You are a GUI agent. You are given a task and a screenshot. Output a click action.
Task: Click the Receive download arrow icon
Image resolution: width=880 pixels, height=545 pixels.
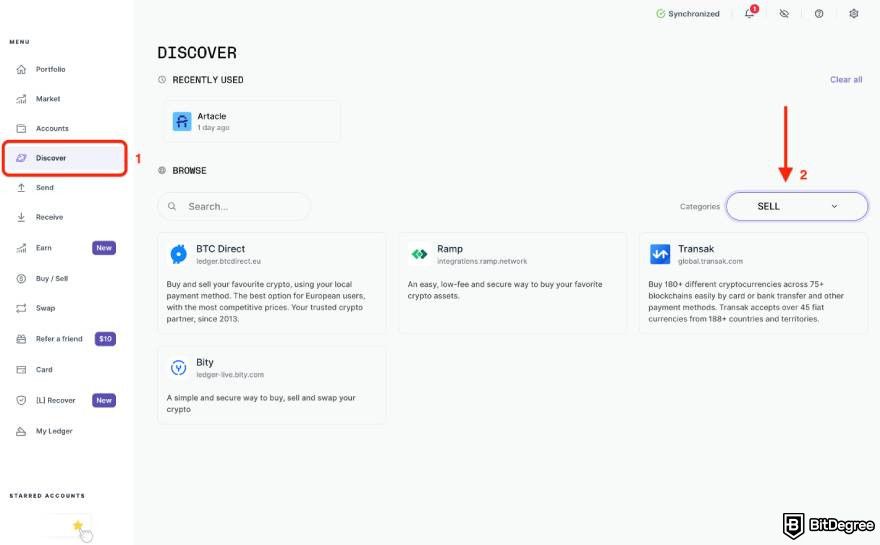point(21,217)
